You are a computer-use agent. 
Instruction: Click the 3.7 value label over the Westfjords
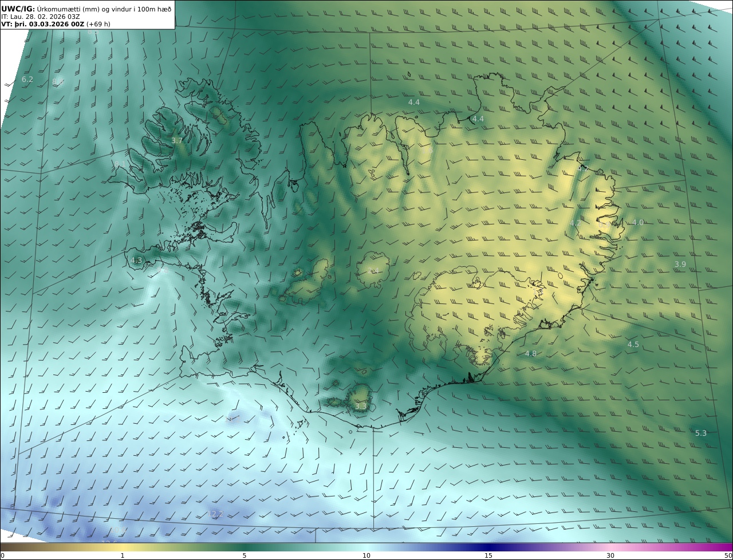click(x=177, y=140)
